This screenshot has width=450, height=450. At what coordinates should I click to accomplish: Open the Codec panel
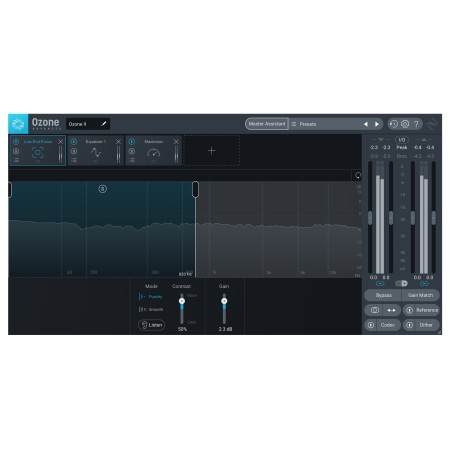coord(388,325)
